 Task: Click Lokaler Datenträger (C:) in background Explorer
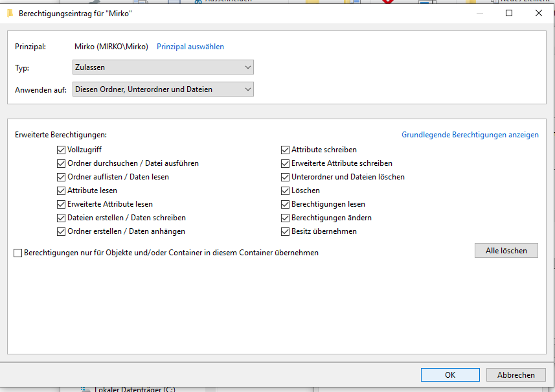coord(135,389)
